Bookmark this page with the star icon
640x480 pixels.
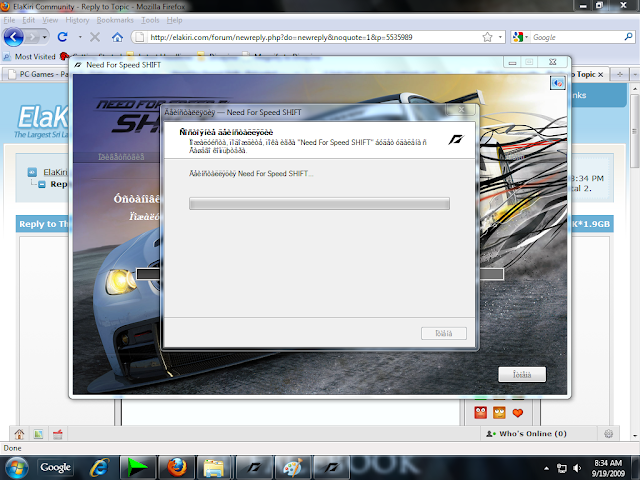(487, 37)
